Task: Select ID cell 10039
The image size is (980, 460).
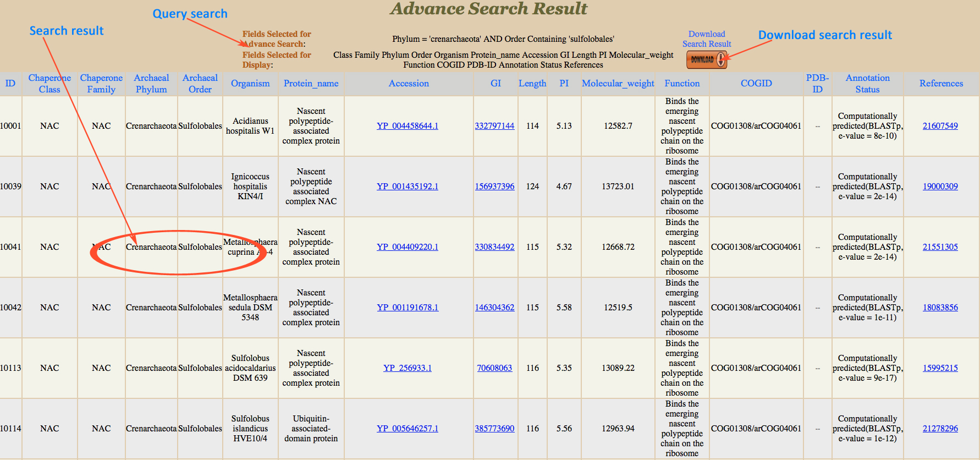Action: [x=10, y=187]
